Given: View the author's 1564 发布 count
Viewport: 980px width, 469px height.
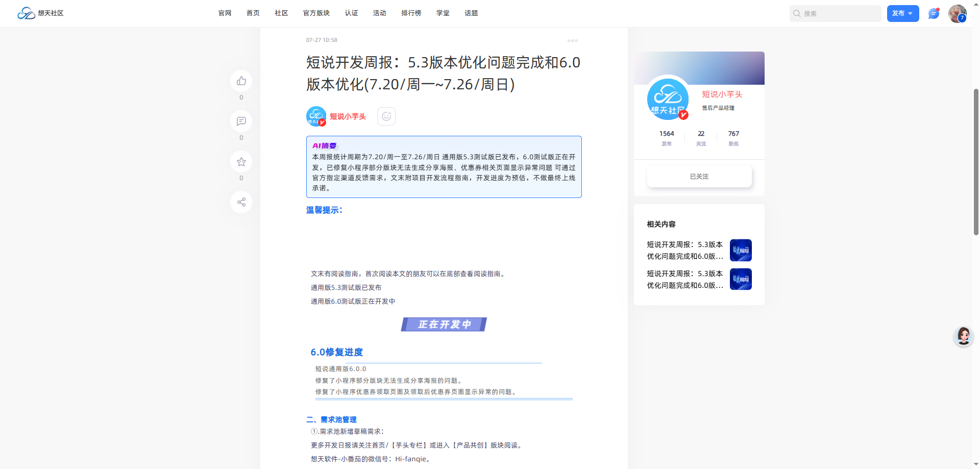Looking at the screenshot, I should [x=667, y=138].
